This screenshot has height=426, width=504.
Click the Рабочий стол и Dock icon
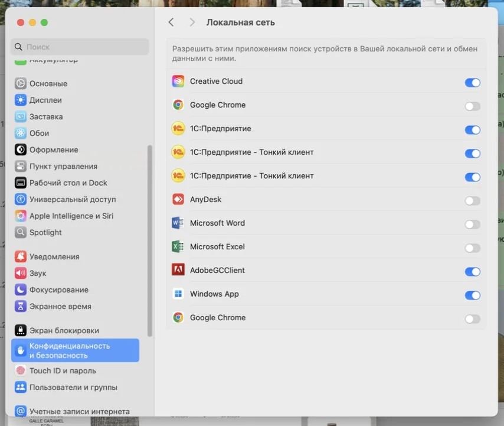pyautogui.click(x=21, y=183)
